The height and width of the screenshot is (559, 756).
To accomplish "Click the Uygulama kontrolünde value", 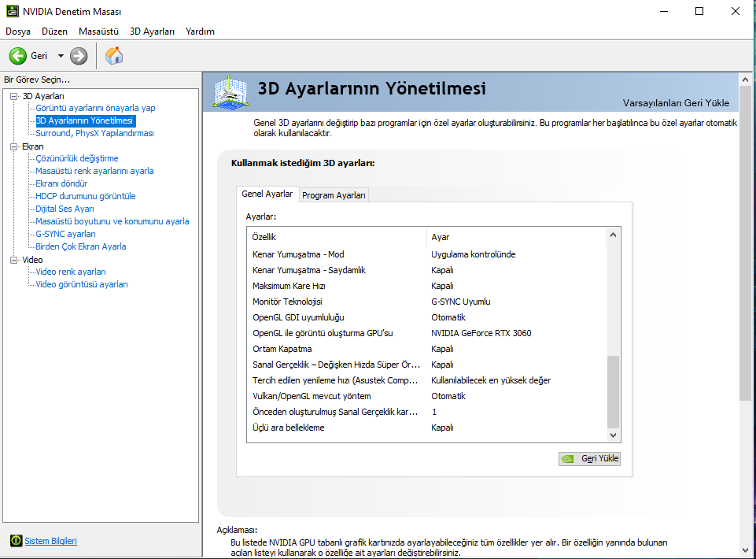I will (473, 254).
